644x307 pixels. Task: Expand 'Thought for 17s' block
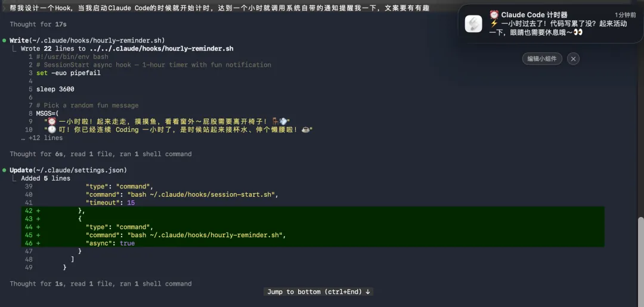[38, 24]
